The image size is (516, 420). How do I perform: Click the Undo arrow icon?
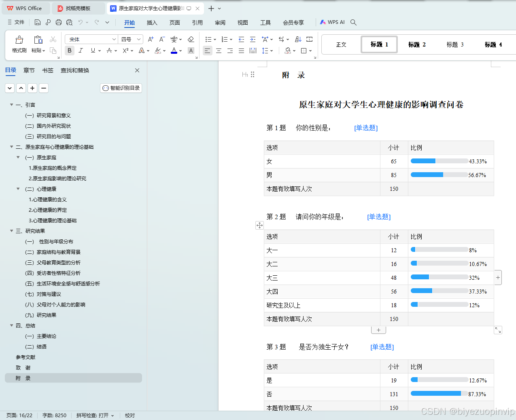(x=81, y=22)
